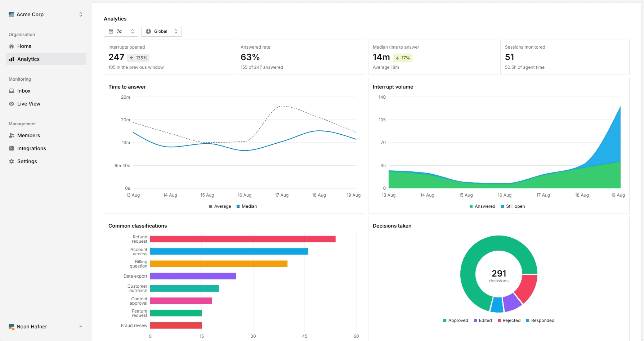Viewport: 644px width, 341px height.
Task: Click "Average 18m" text
Action: (x=386, y=67)
